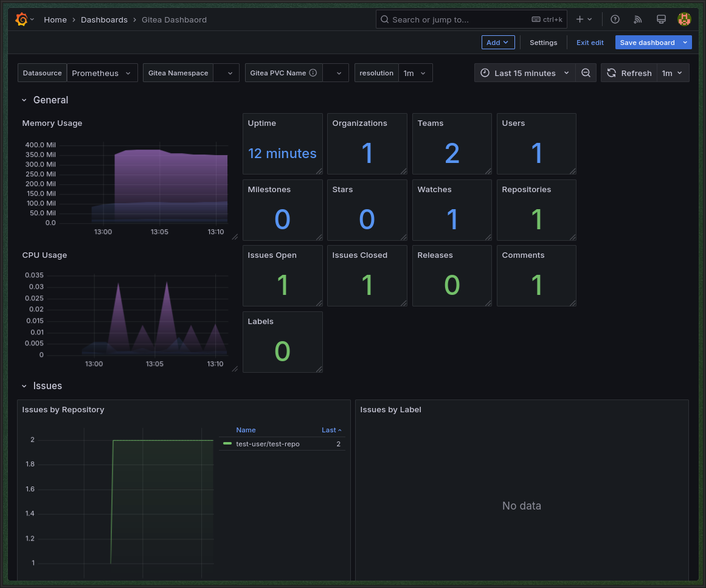706x588 pixels.
Task: Click the kiosk mode monitor icon
Action: [x=661, y=19]
